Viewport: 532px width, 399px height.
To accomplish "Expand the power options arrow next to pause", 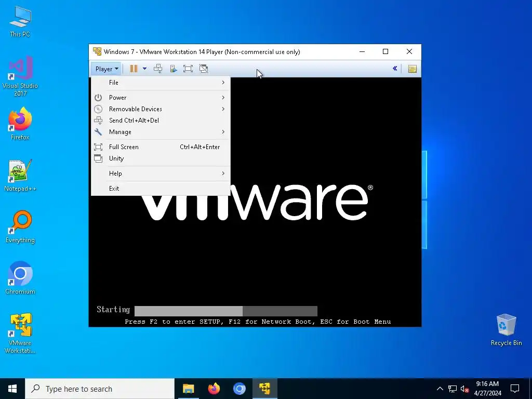I will (144, 69).
